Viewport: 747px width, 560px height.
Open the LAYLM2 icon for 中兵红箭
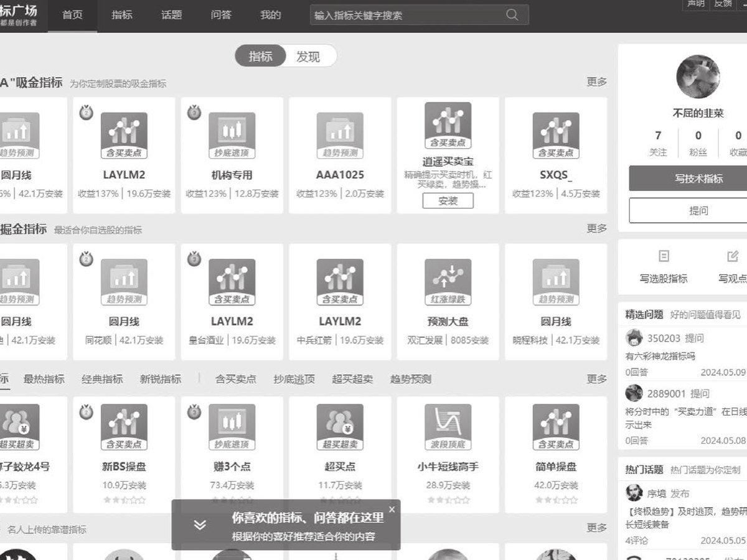[x=340, y=282]
